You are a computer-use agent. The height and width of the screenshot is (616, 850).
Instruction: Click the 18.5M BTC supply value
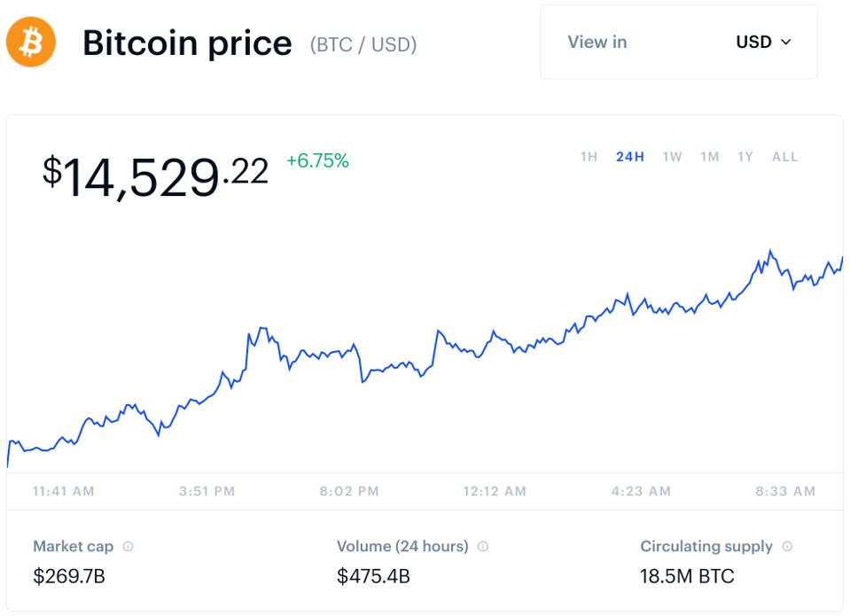tap(687, 576)
